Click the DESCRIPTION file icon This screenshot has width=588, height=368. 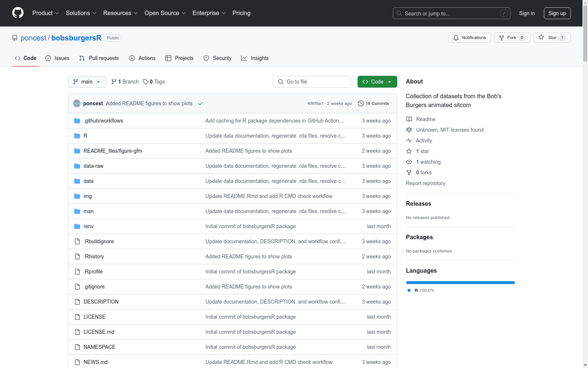tap(77, 302)
